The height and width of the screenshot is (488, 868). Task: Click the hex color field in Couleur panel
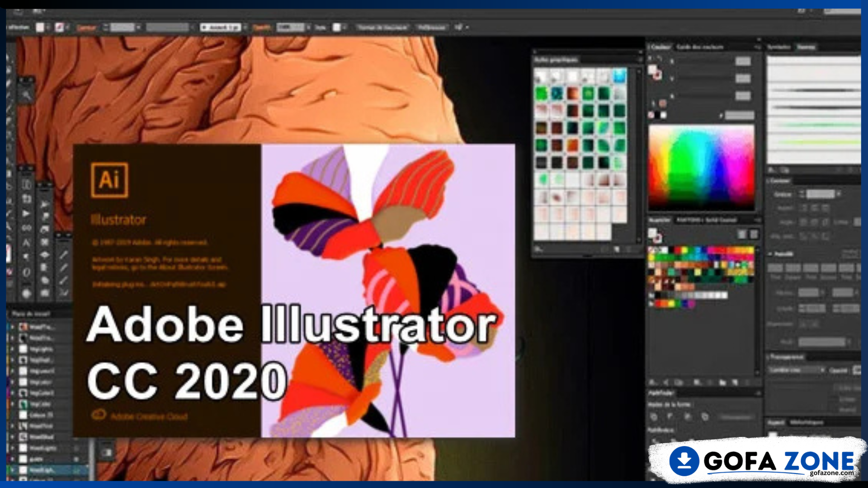point(740,115)
